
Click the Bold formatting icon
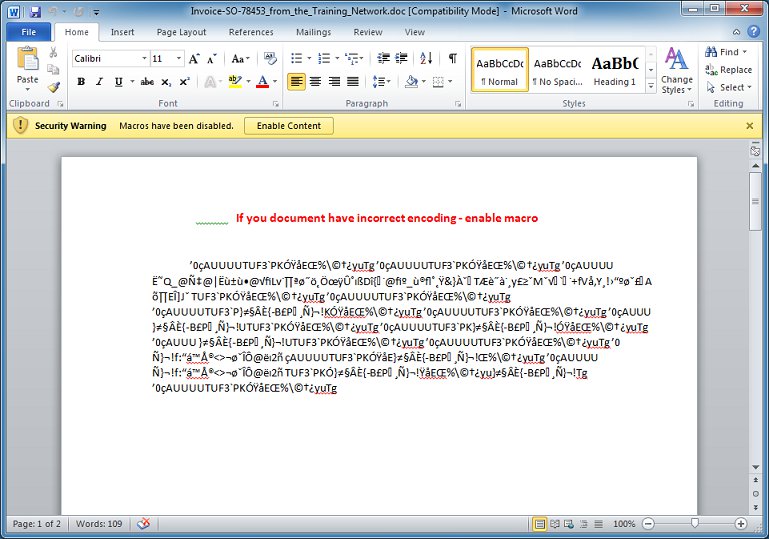coord(82,82)
